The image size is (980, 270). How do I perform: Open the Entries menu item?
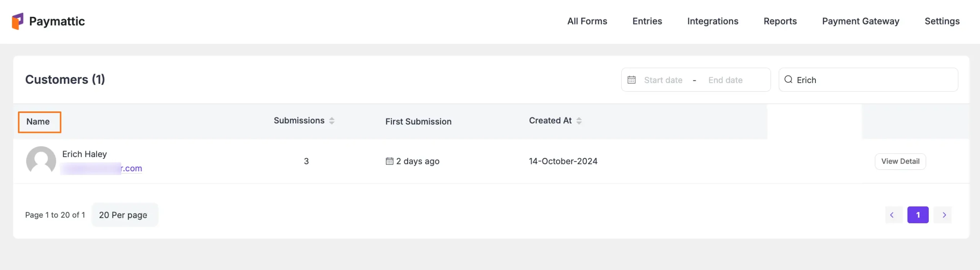pos(647,21)
